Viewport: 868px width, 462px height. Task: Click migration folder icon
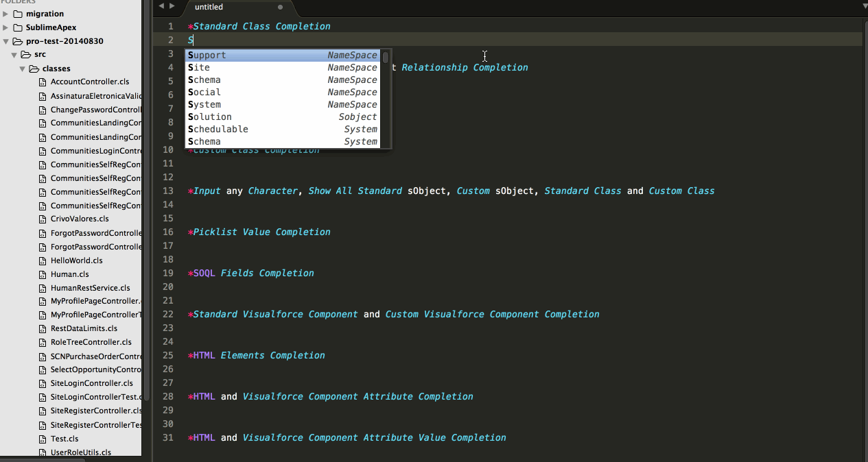(18, 14)
